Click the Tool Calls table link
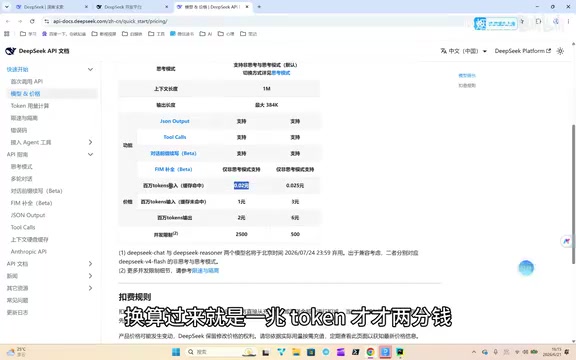This screenshot has height=360, width=576. (175, 137)
